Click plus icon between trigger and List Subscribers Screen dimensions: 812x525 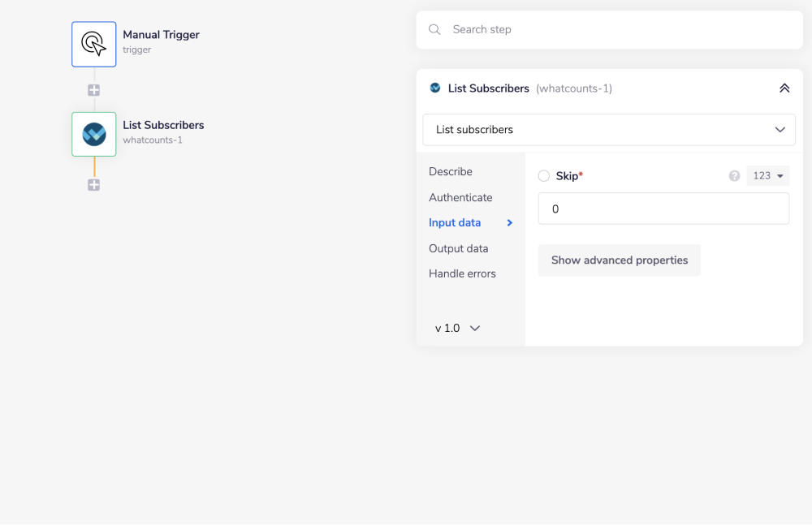coord(94,90)
